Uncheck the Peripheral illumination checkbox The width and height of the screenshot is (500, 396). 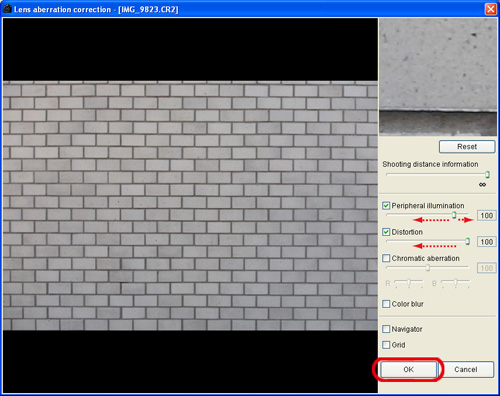(x=386, y=206)
